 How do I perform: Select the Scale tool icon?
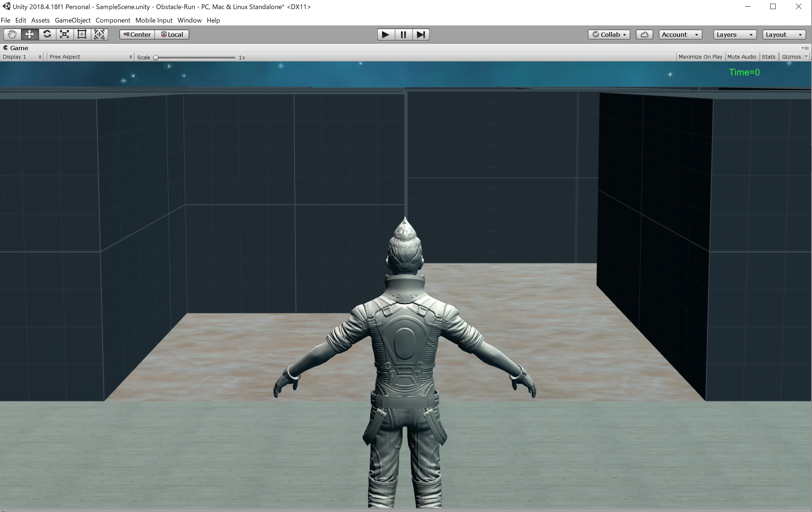(x=65, y=34)
